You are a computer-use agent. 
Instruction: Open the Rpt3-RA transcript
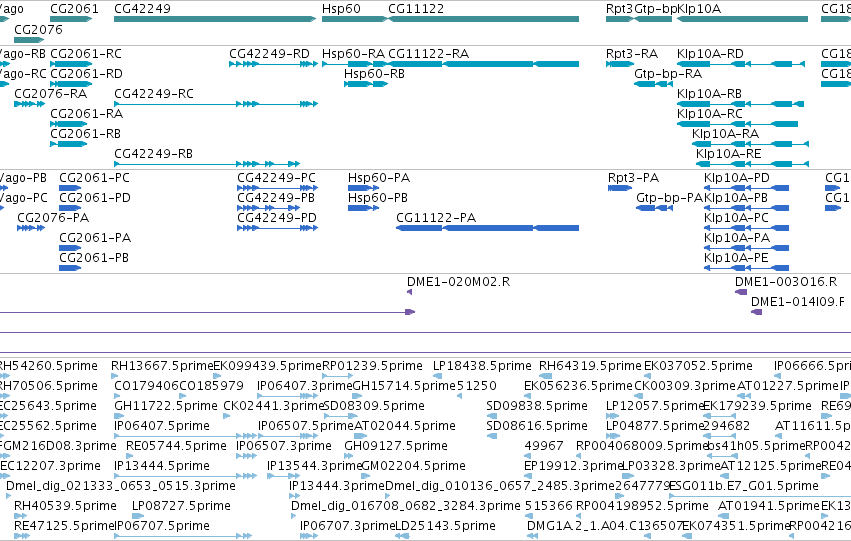tap(620, 64)
